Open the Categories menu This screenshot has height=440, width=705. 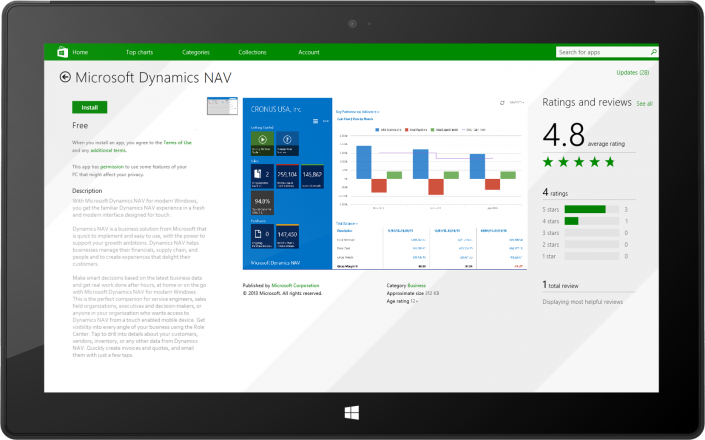pos(196,52)
